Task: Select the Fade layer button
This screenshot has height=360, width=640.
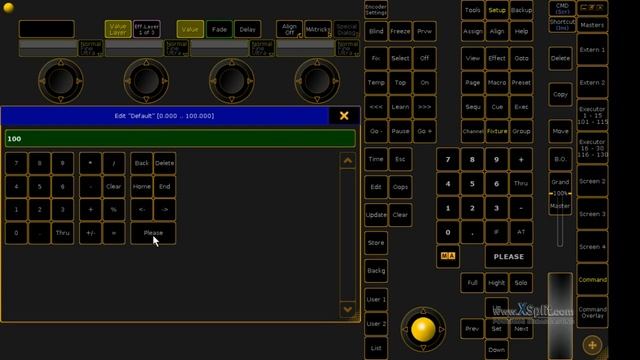Action: click(219, 29)
